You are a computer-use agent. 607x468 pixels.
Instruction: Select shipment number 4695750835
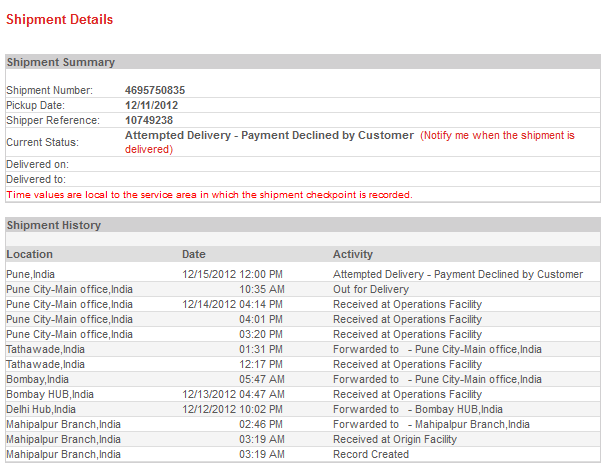pyautogui.click(x=154, y=90)
